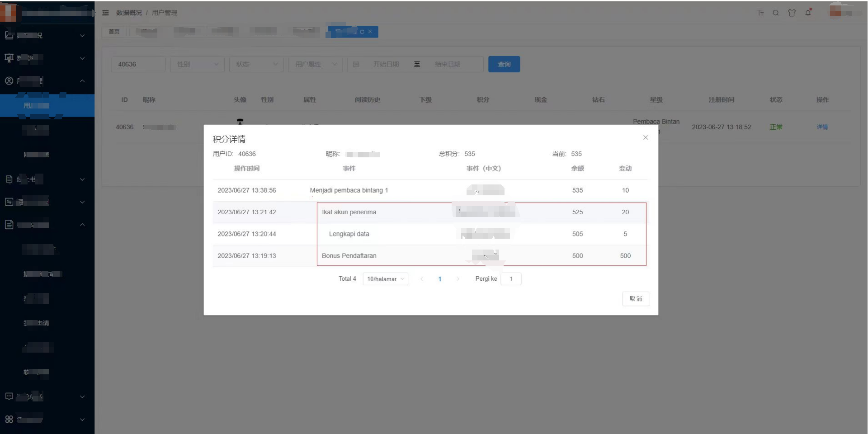The height and width of the screenshot is (434, 868).
Task: Open the notification bell icon
Action: [x=808, y=12]
